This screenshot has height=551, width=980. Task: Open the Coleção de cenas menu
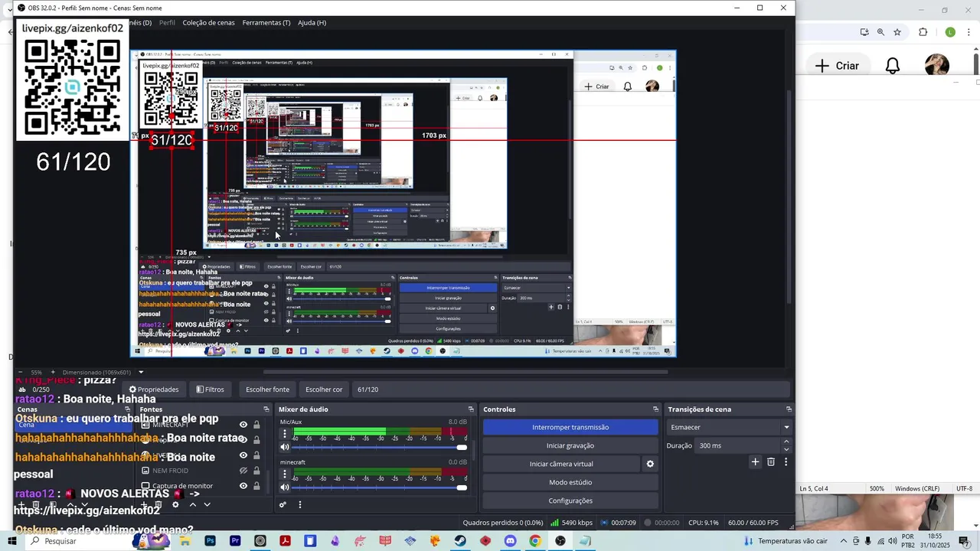(x=208, y=23)
